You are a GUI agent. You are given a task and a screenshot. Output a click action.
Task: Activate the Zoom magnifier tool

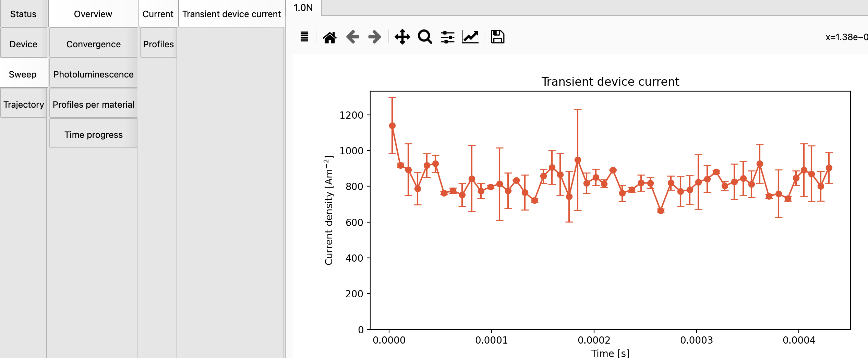(425, 37)
